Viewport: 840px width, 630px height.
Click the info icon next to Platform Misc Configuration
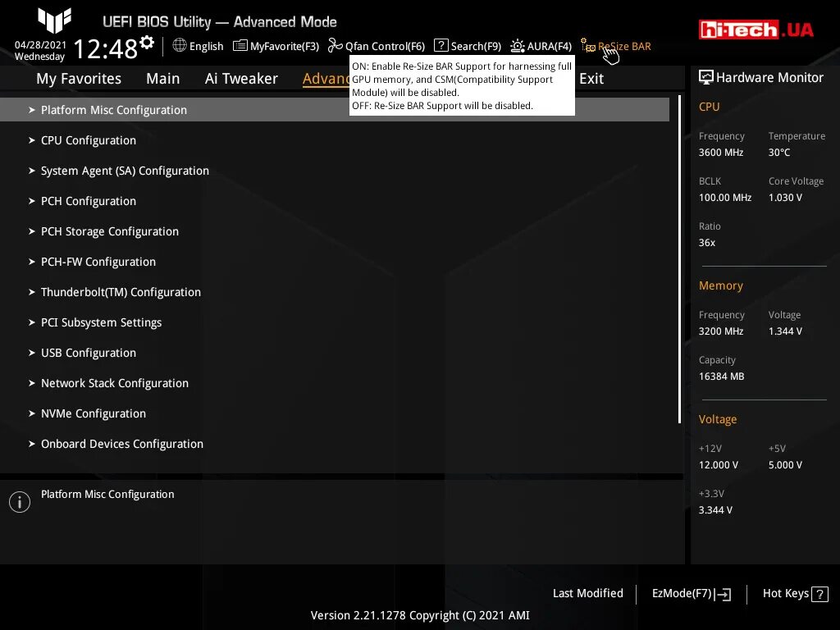pos(20,501)
